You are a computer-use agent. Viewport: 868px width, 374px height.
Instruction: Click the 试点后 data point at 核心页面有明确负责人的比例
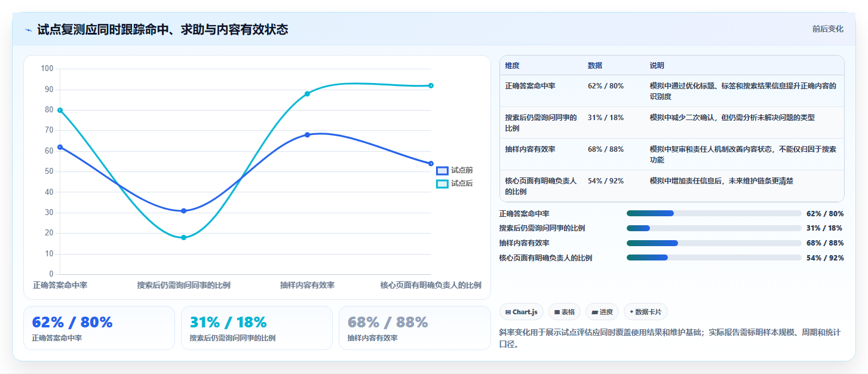(431, 85)
